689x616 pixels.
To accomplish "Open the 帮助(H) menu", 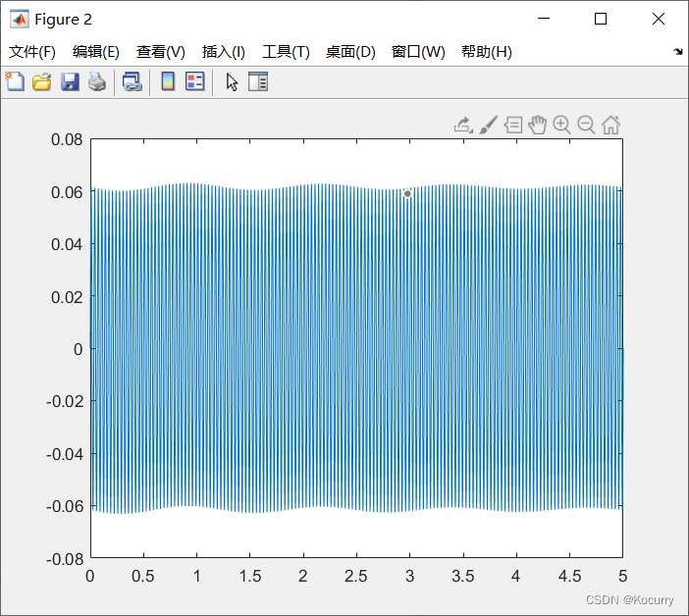I will click(x=487, y=52).
